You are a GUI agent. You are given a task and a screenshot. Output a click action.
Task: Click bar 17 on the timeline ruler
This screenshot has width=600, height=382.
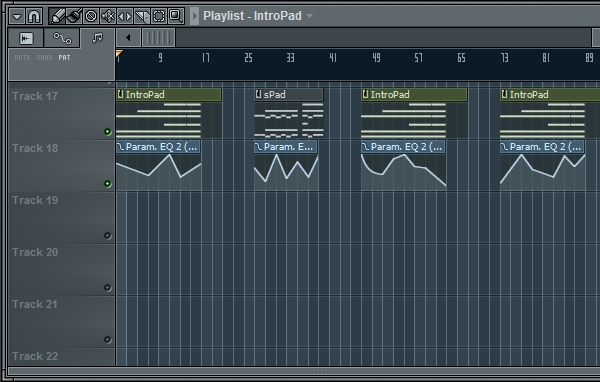(206, 58)
